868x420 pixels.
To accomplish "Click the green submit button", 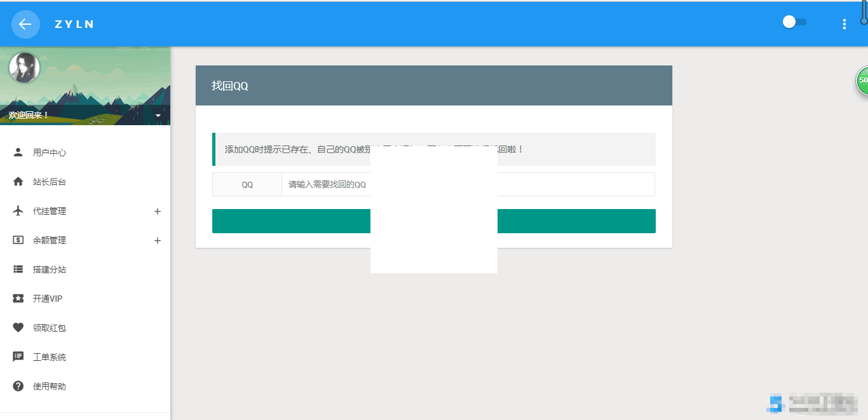I will coord(572,221).
